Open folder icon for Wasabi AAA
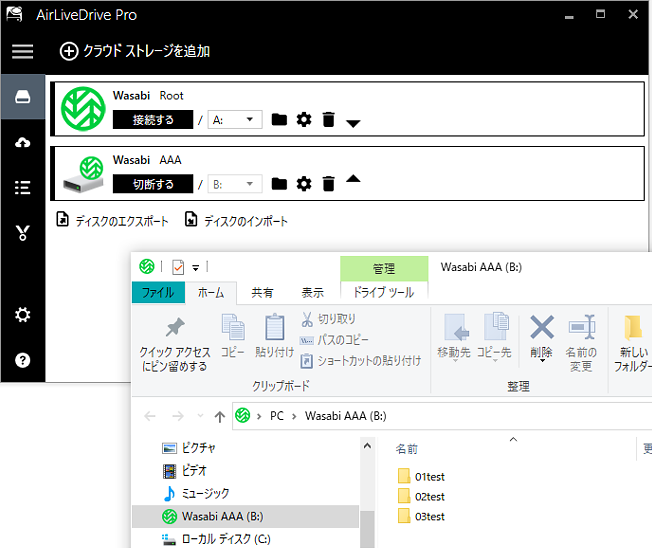 (279, 184)
